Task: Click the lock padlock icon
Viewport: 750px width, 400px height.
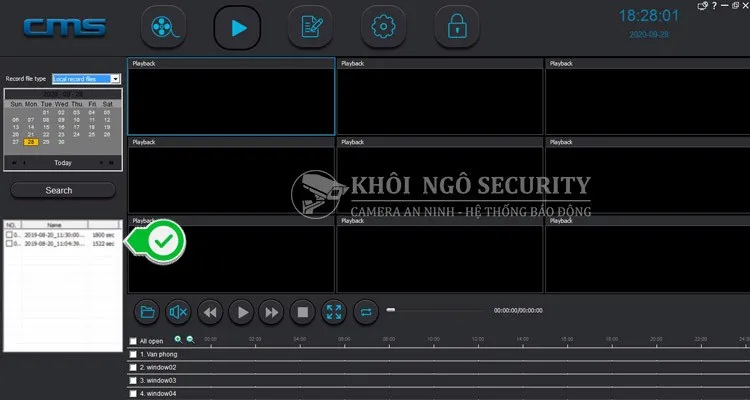Action: pos(457,27)
